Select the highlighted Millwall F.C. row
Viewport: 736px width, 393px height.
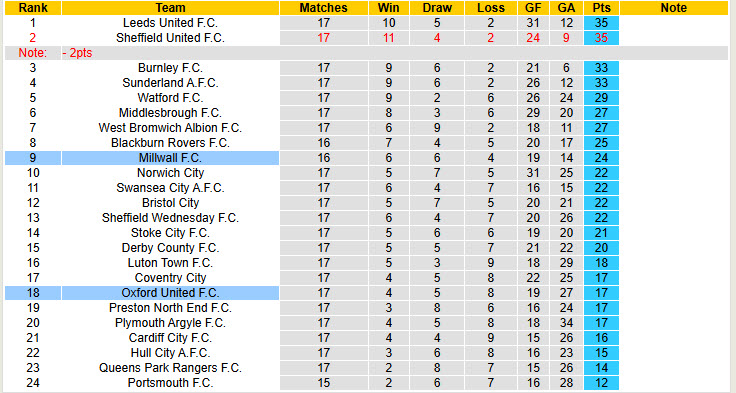[x=312, y=158]
